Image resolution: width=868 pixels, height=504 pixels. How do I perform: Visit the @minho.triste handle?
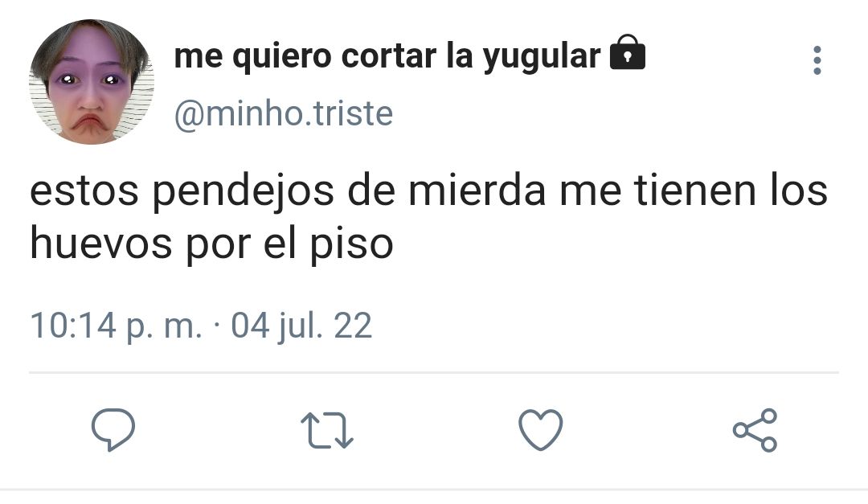(x=284, y=113)
